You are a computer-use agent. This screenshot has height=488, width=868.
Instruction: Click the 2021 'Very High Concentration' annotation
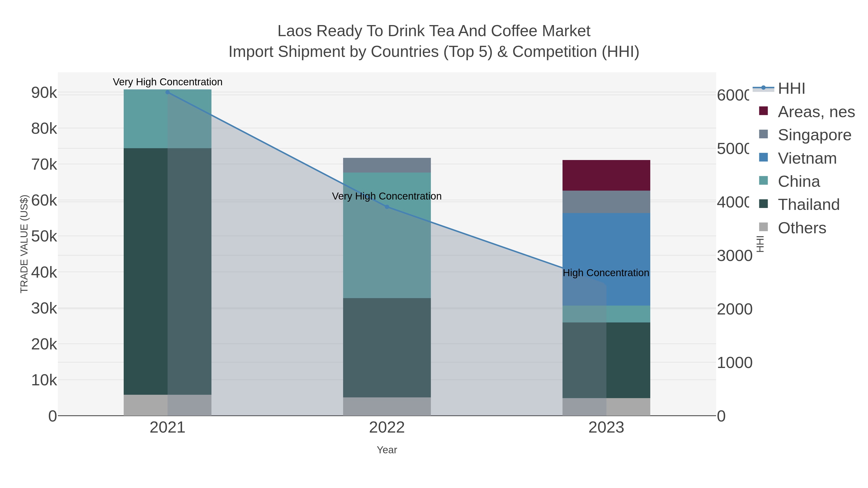168,82
